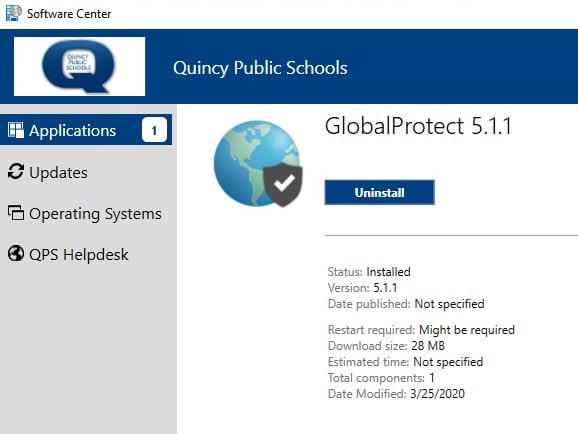Click Date published: Not specified
Viewport: 578px width, 434px height.
[x=406, y=304]
